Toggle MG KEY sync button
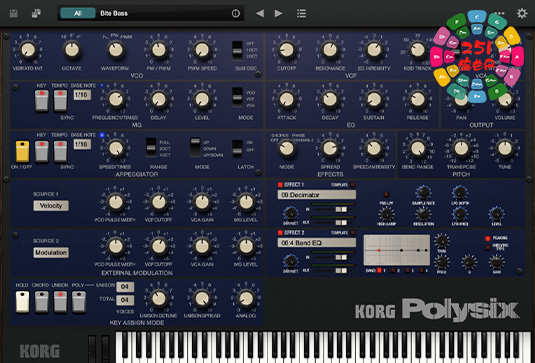This screenshot has width=535, height=363. click(42, 101)
